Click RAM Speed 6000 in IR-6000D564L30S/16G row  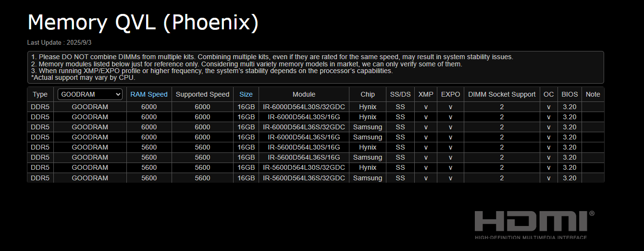pyautogui.click(x=149, y=117)
